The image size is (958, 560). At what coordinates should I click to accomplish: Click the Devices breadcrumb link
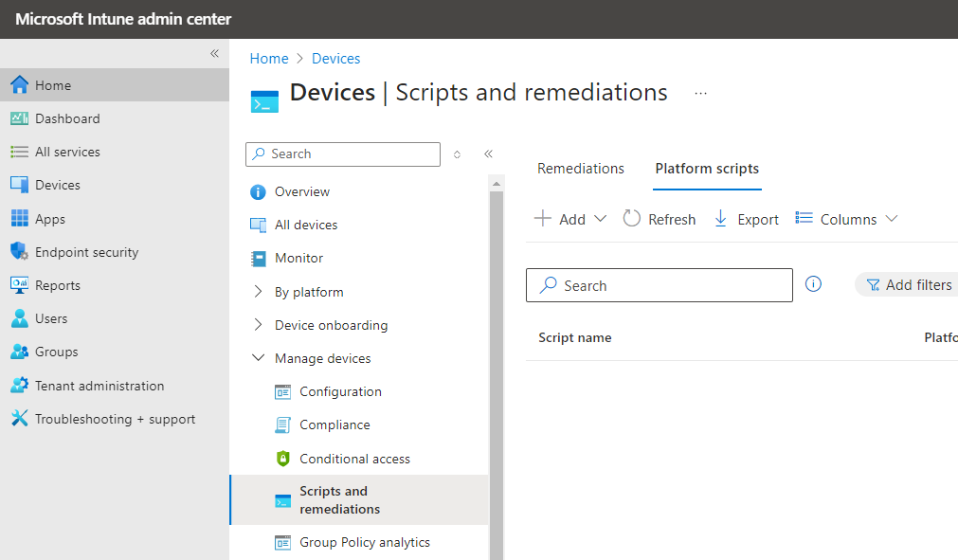coord(335,58)
